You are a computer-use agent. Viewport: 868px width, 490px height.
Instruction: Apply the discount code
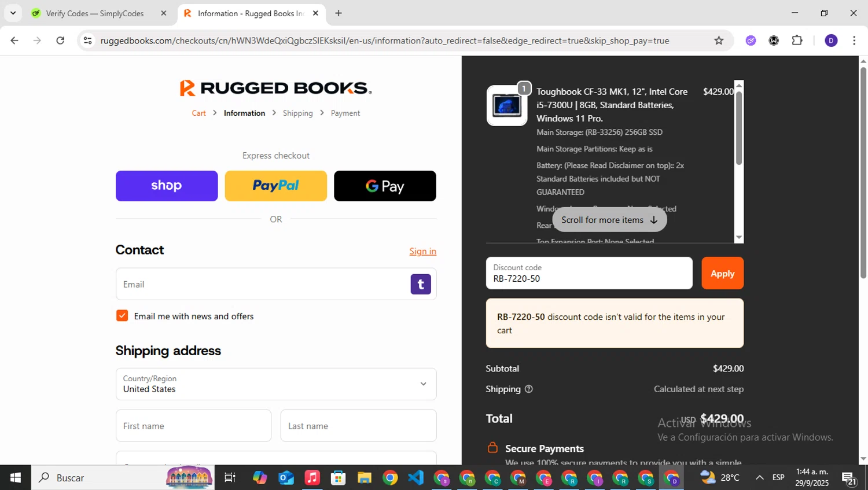[722, 273]
